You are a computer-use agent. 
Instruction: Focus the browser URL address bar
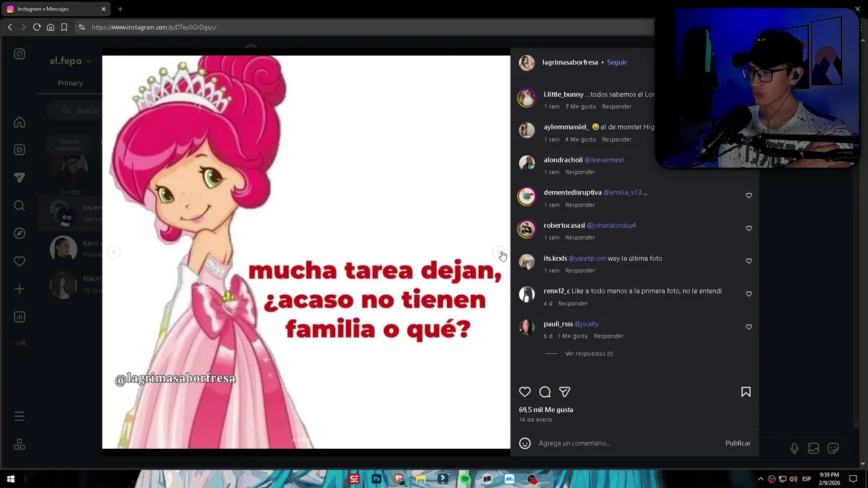[366, 27]
